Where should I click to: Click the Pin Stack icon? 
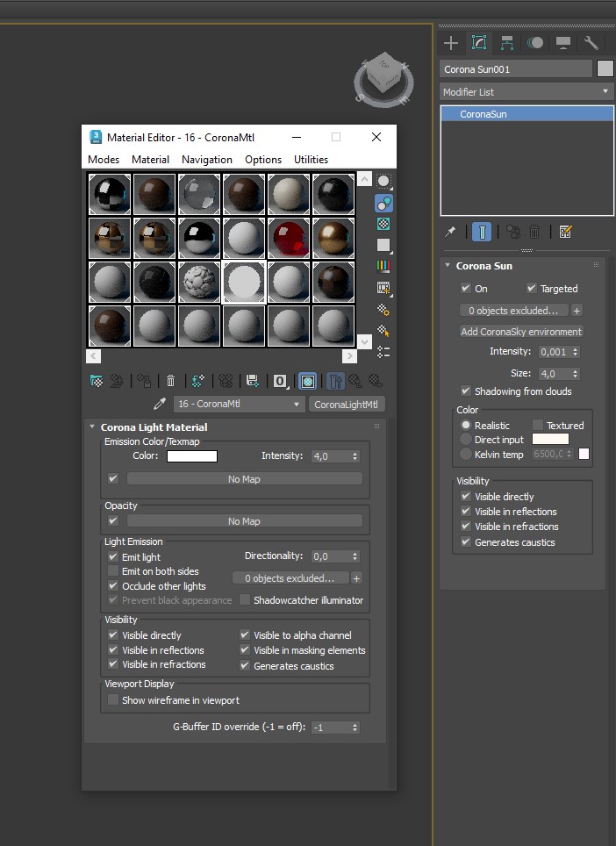tap(450, 232)
